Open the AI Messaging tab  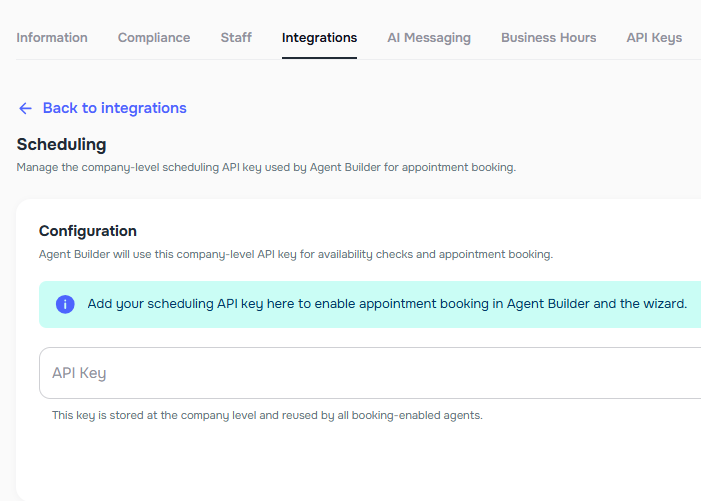pyautogui.click(x=429, y=38)
